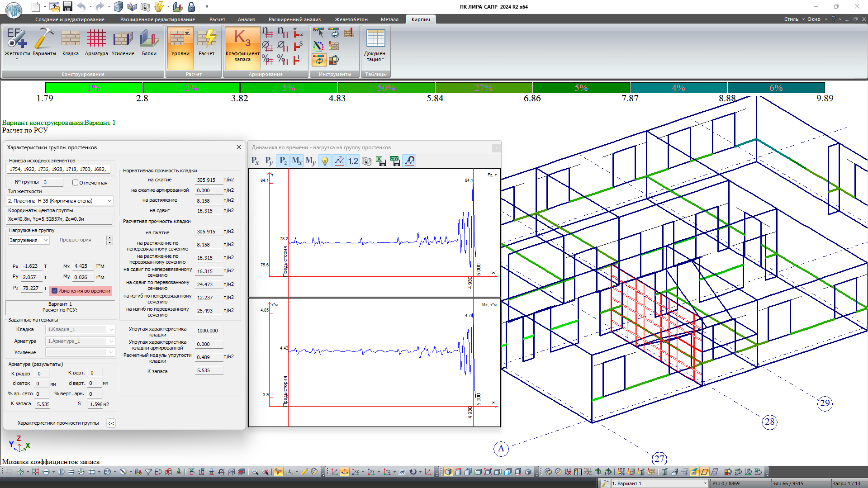
Task: Click the № группы input field
Action: (x=53, y=182)
